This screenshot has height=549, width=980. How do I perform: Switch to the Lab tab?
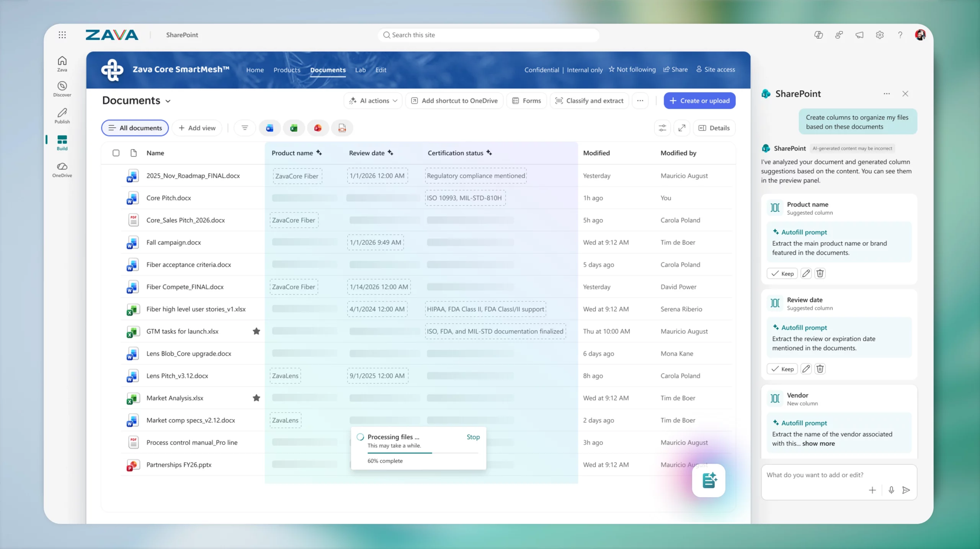[x=360, y=70]
